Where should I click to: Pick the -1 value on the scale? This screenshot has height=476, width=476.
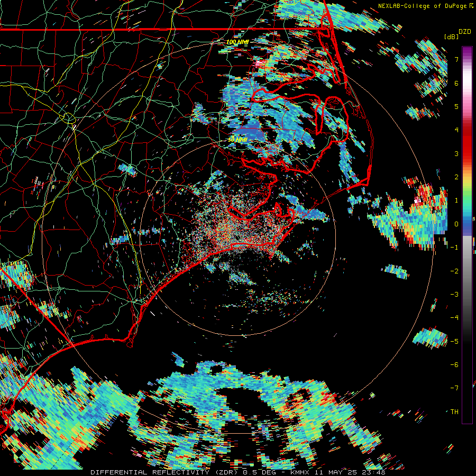pos(454,248)
